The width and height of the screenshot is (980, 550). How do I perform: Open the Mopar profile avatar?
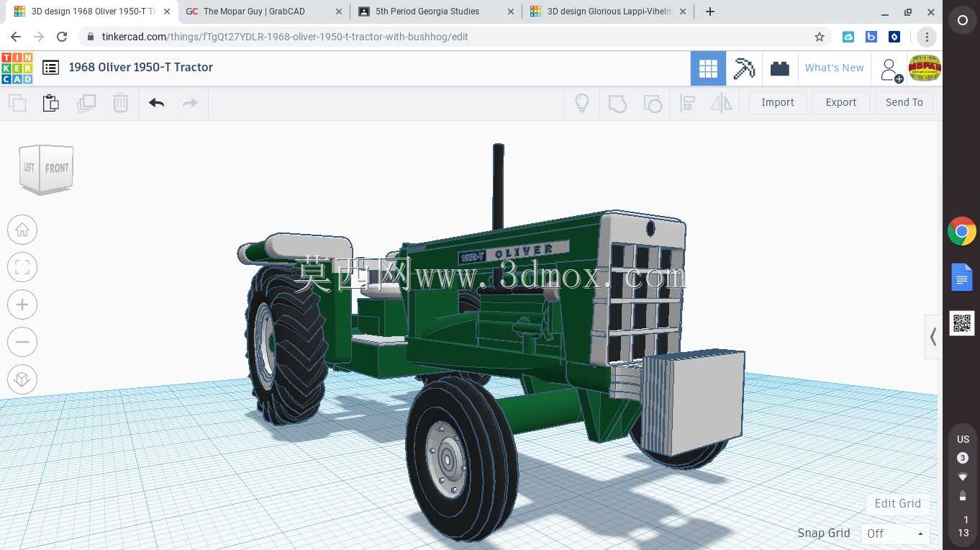[x=925, y=68]
